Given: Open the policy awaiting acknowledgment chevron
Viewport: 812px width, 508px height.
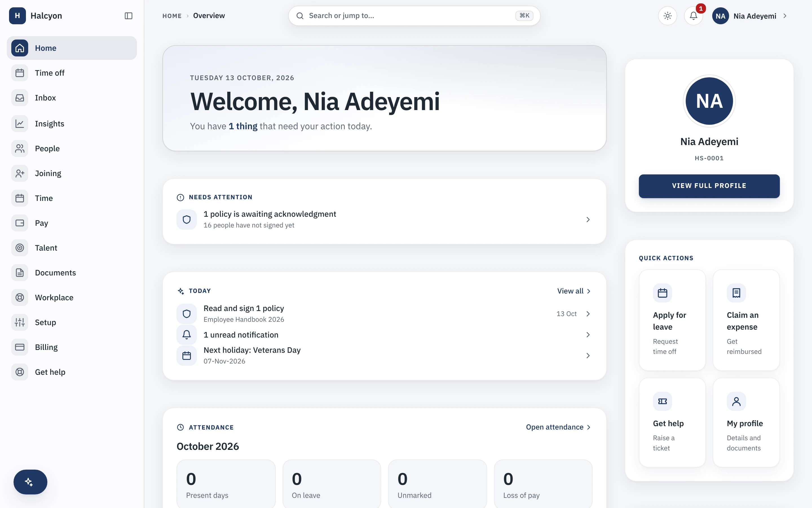Looking at the screenshot, I should click(x=588, y=220).
